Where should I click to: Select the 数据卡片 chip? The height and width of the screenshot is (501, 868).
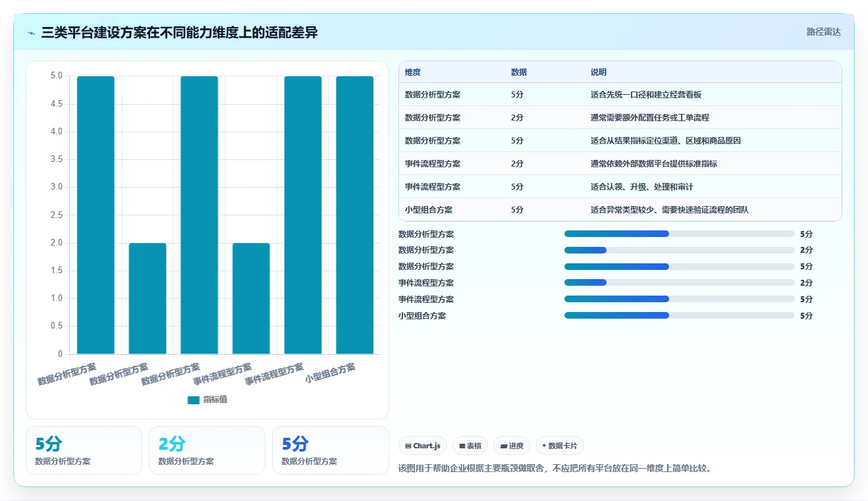pyautogui.click(x=560, y=446)
